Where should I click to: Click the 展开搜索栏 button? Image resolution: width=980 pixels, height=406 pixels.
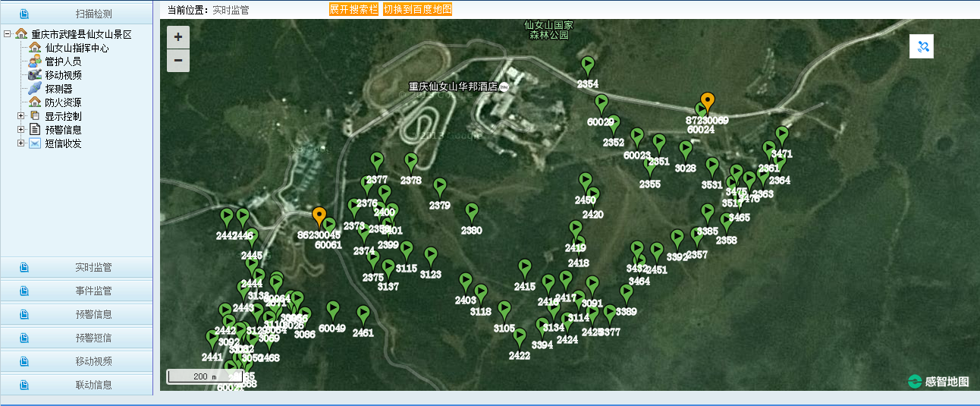(x=353, y=9)
